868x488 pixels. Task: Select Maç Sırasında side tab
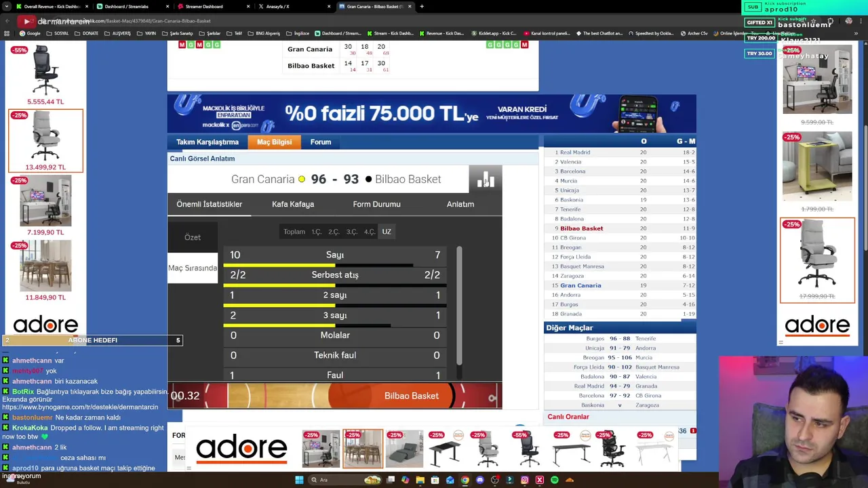tap(193, 268)
